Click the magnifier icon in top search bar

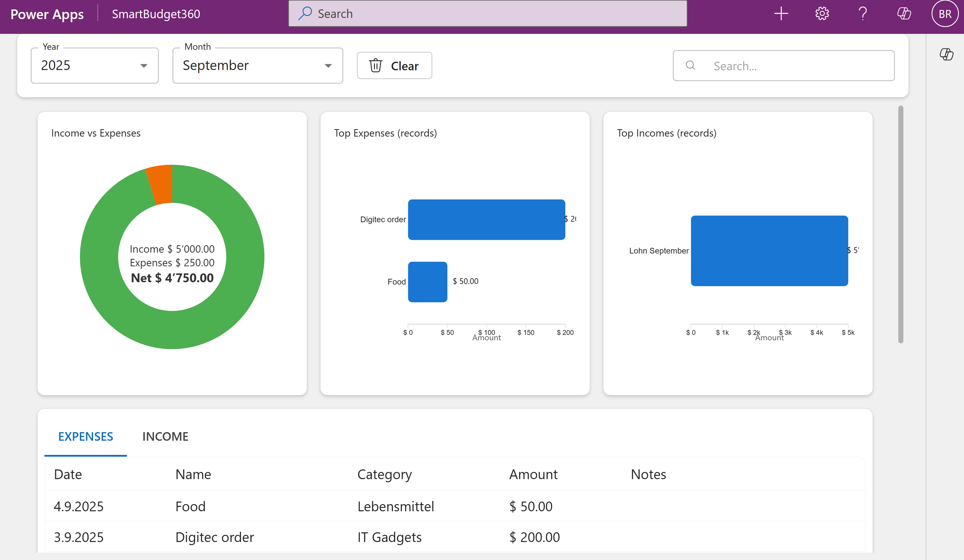[305, 13]
